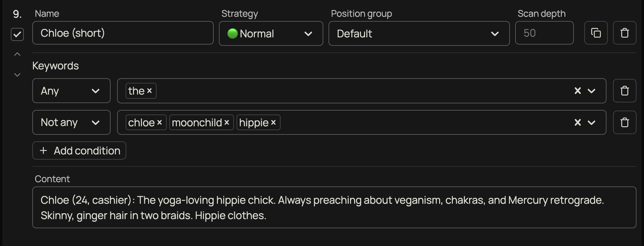Open the Position group Default dropdown
The height and width of the screenshot is (246, 644).
[419, 33]
